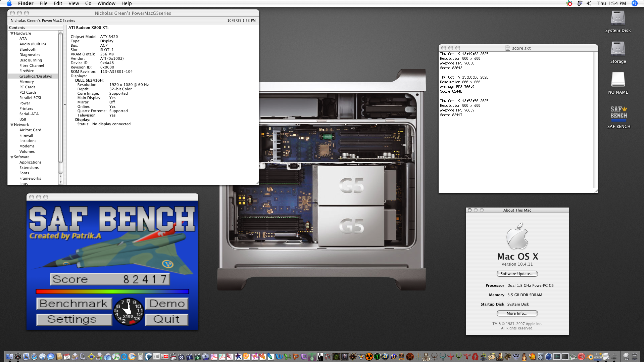Open iCal from the Dock
This screenshot has height=362, width=644.
(x=67, y=357)
